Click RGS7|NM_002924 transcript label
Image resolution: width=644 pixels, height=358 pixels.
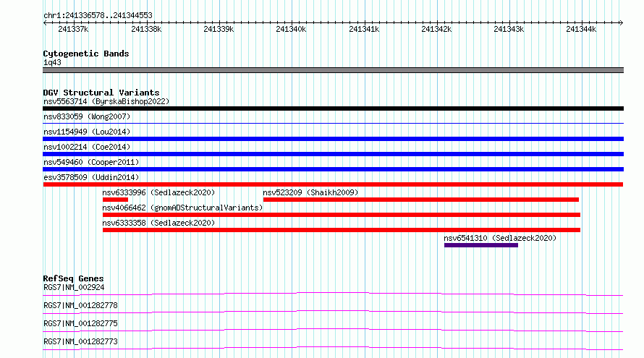coord(74,287)
